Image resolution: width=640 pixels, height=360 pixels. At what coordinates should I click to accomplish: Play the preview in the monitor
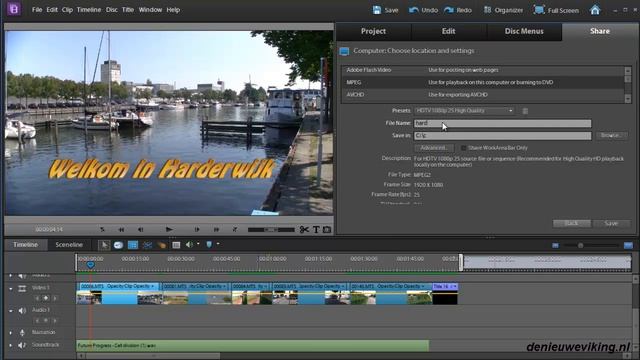169,229
